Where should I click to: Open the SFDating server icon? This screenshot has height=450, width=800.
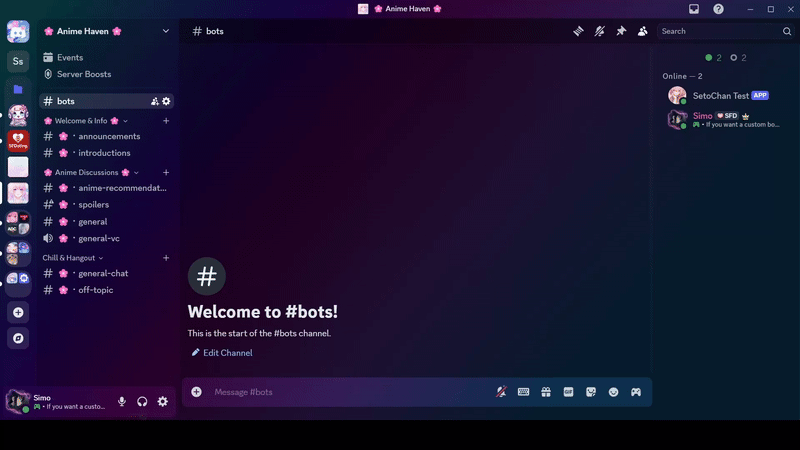point(18,141)
